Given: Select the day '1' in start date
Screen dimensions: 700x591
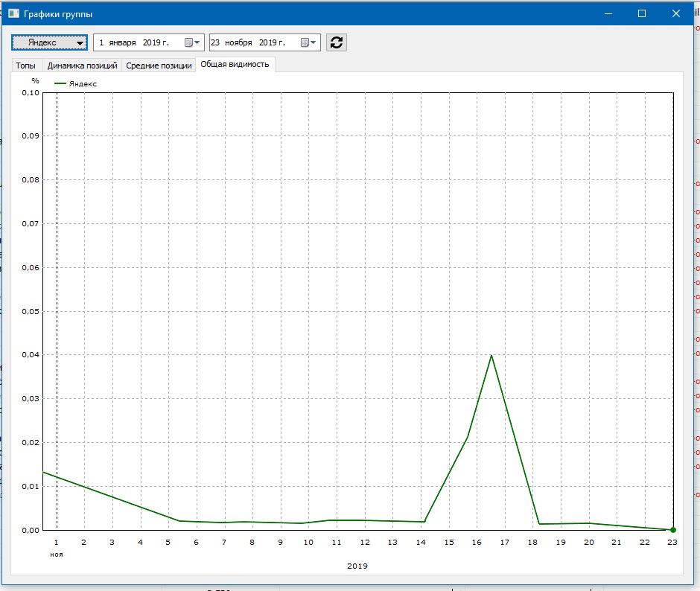Looking at the screenshot, I should (101, 42).
